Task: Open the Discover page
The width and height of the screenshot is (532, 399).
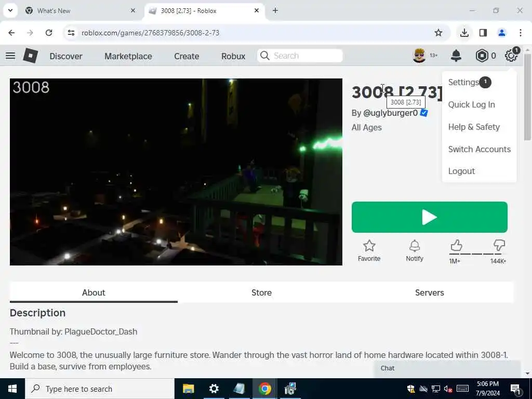Action: click(x=66, y=56)
